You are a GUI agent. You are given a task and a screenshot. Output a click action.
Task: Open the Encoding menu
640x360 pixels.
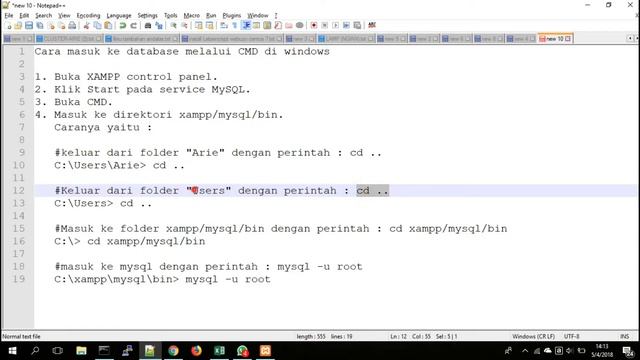(x=88, y=16)
